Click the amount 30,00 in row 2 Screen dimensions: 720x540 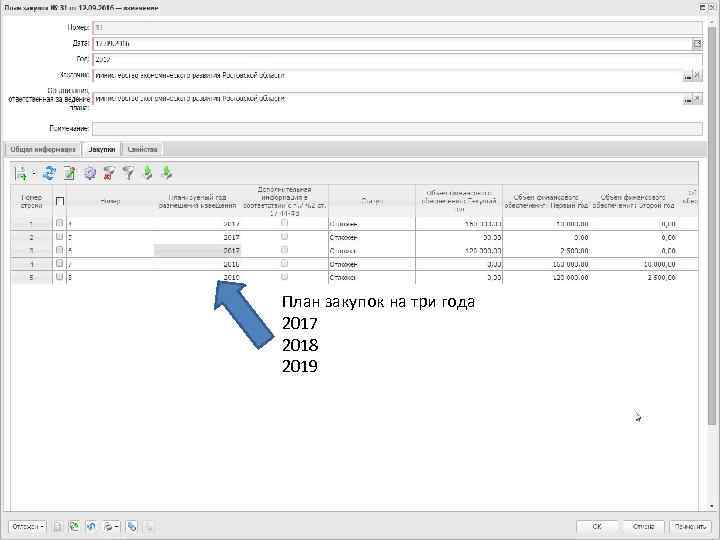pyautogui.click(x=492, y=238)
